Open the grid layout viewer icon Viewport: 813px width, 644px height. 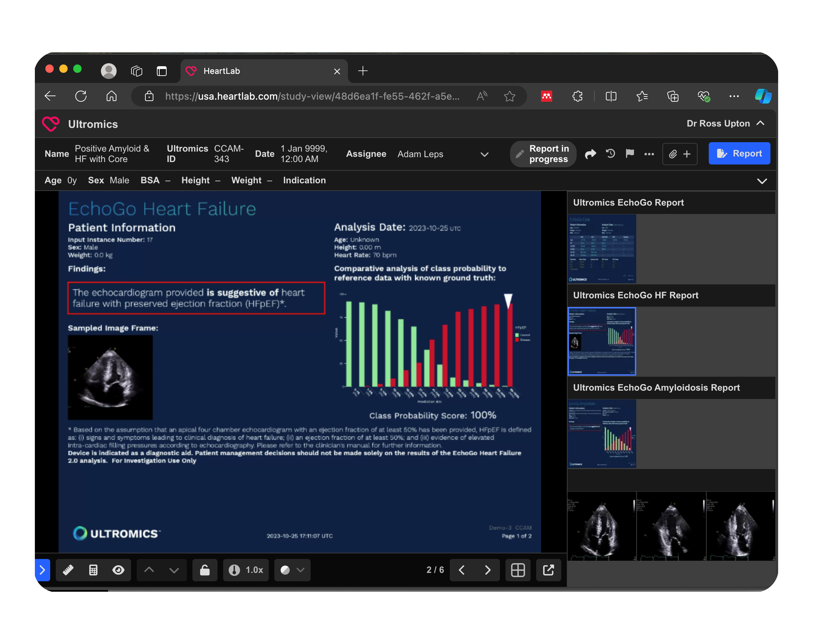coord(518,570)
